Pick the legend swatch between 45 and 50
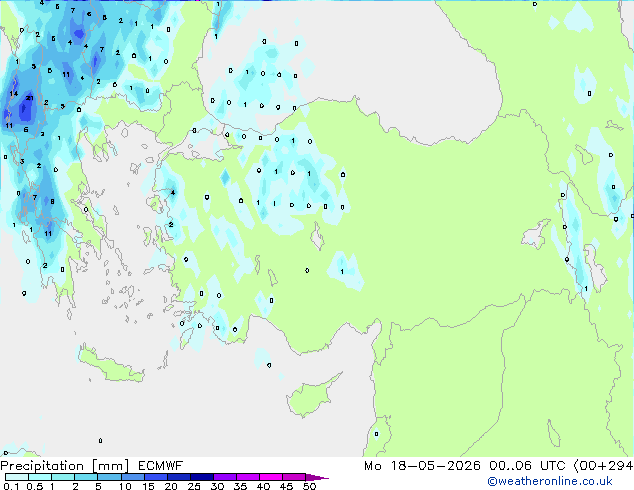The height and width of the screenshot is (490, 634). pos(294,477)
